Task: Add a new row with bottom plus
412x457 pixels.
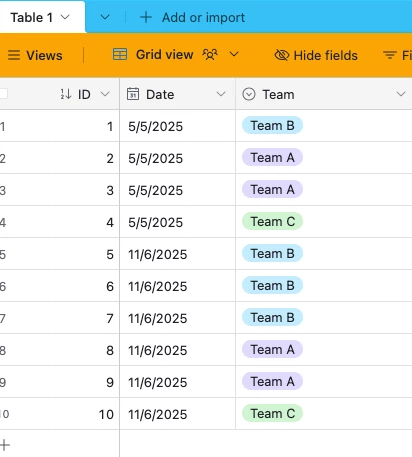Action: click(x=5, y=445)
